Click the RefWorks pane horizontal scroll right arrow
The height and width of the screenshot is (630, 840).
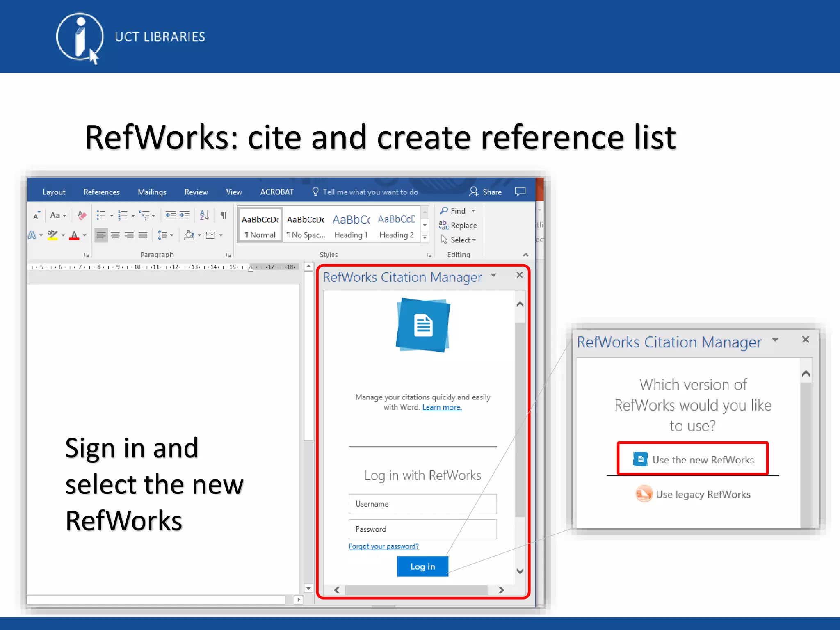click(501, 590)
